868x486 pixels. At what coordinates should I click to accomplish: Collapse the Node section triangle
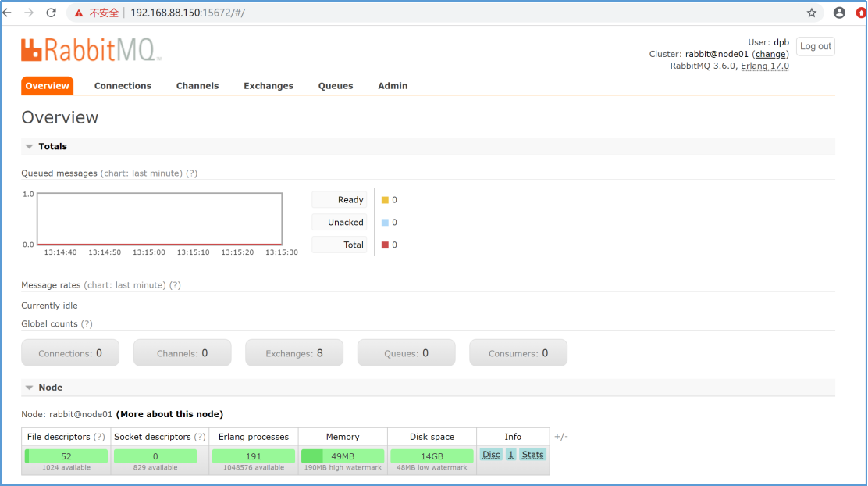point(30,388)
